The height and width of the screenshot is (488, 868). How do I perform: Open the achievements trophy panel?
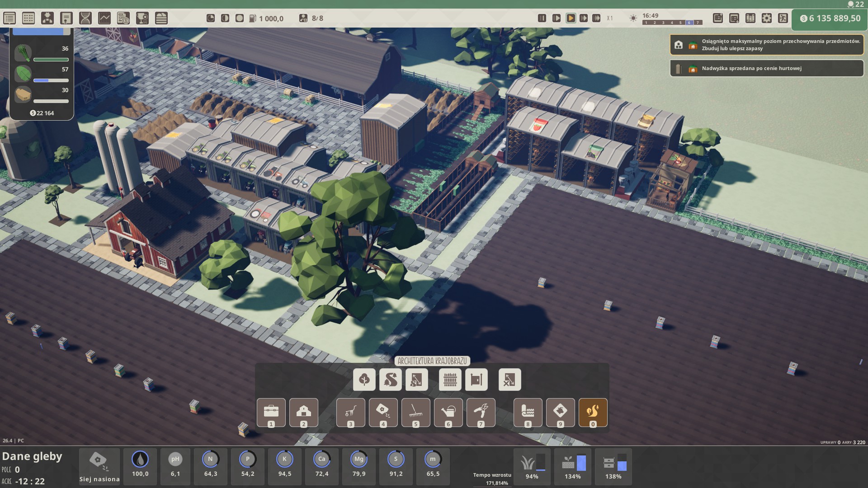142,18
